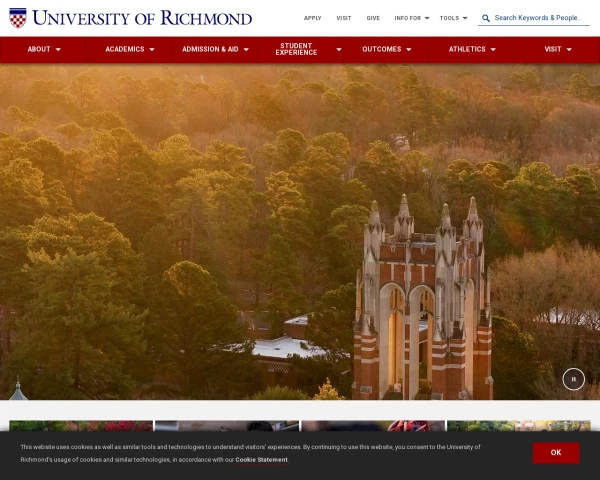The height and width of the screenshot is (480, 600).
Task: Expand the Tools dropdown
Action: 453,18
